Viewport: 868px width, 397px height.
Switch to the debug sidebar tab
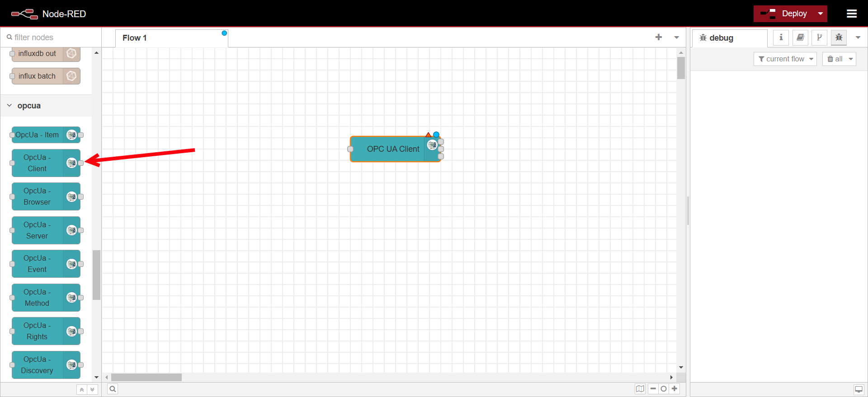click(x=730, y=38)
